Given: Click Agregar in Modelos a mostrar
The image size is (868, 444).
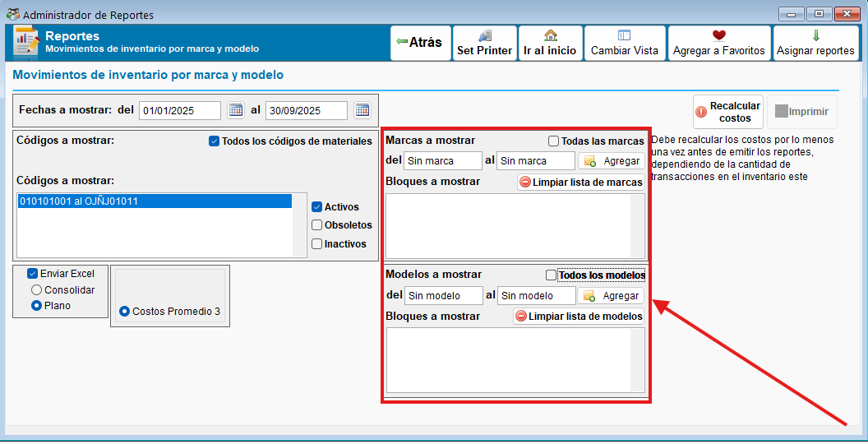Looking at the screenshot, I should tap(611, 296).
